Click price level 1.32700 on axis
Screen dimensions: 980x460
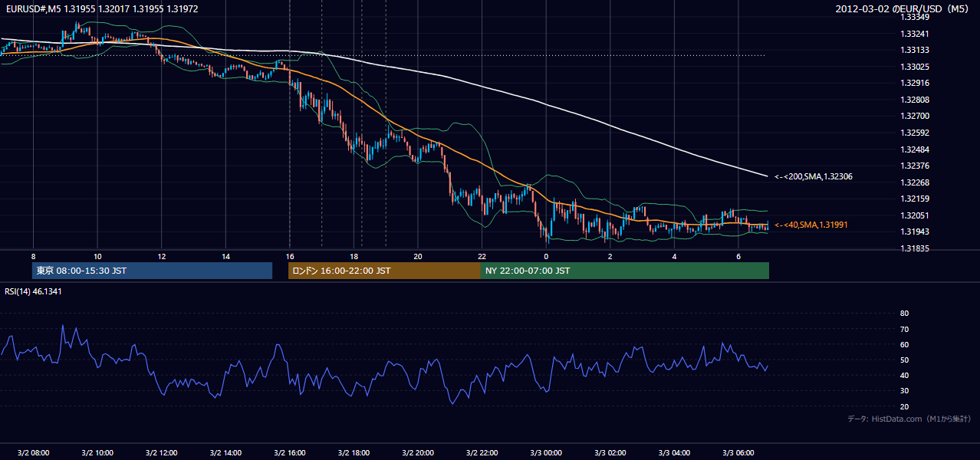tap(915, 116)
